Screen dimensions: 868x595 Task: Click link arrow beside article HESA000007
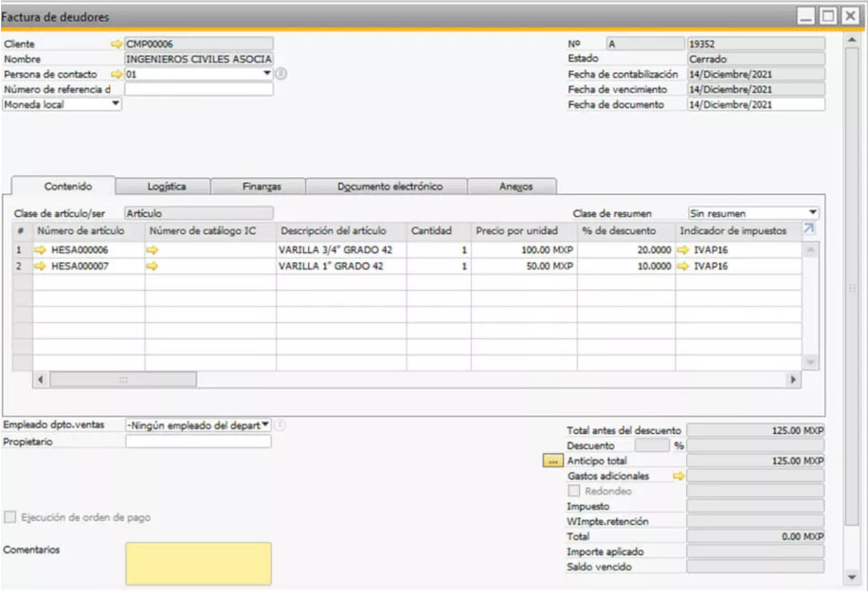(41, 267)
